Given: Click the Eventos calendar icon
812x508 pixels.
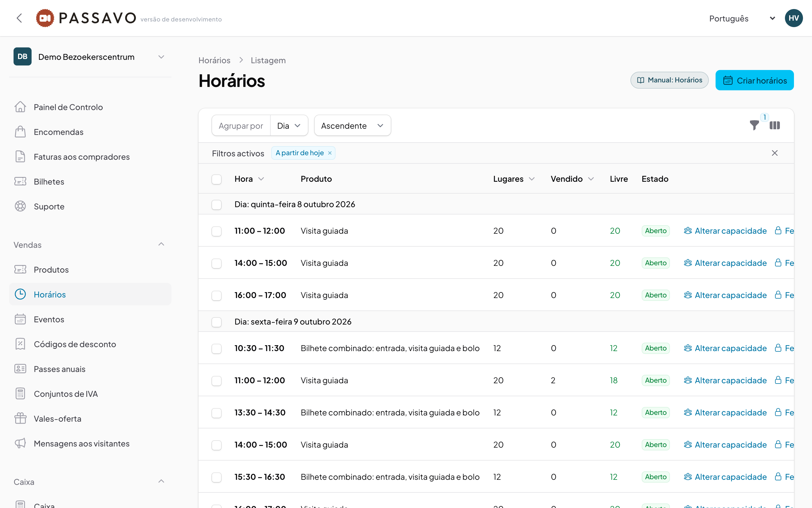Looking at the screenshot, I should click(x=20, y=319).
